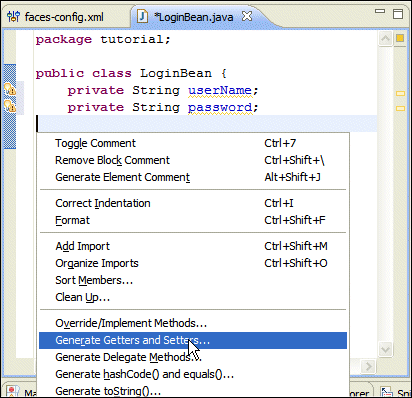Choose Add Import
412x398 pixels.
tap(193, 246)
